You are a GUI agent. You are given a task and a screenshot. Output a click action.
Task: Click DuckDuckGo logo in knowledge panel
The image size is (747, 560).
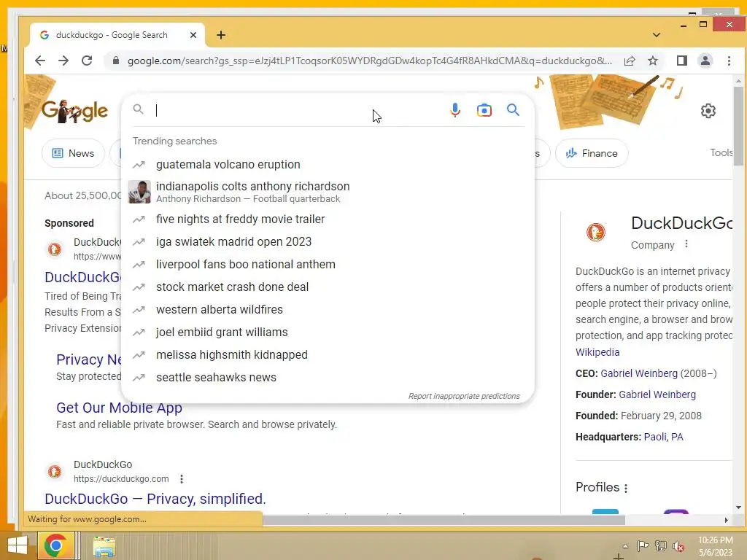pyautogui.click(x=595, y=233)
